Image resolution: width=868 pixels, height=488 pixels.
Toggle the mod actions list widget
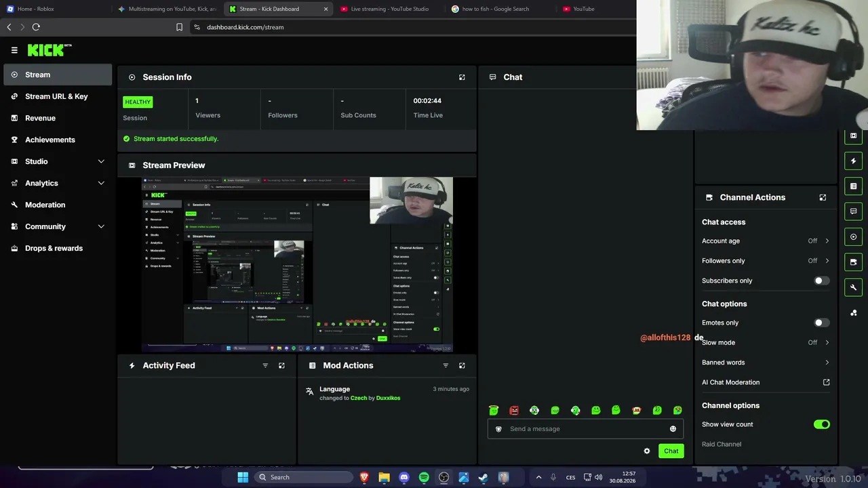pos(854,186)
